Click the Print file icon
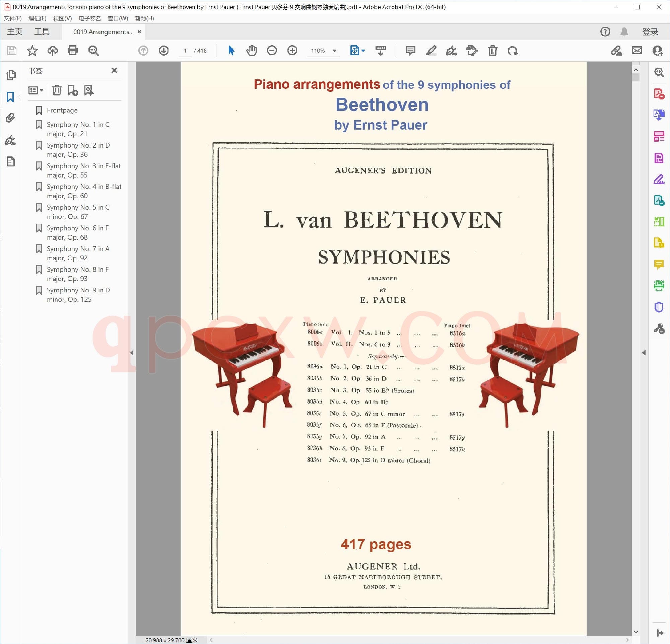Screen dimensions: 670x644 [72, 51]
